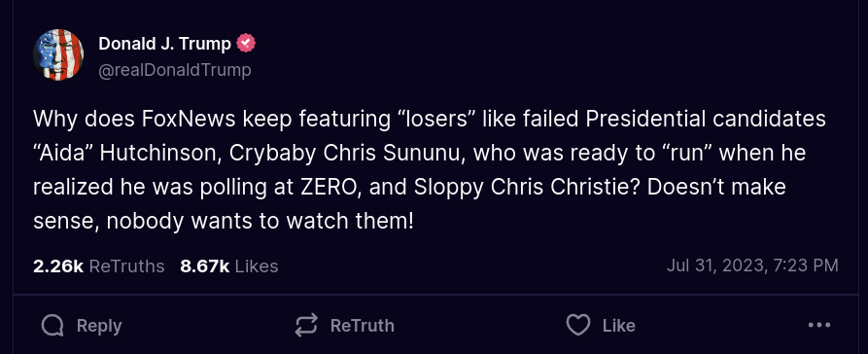View the 2.26k ReTruths count number

58,266
